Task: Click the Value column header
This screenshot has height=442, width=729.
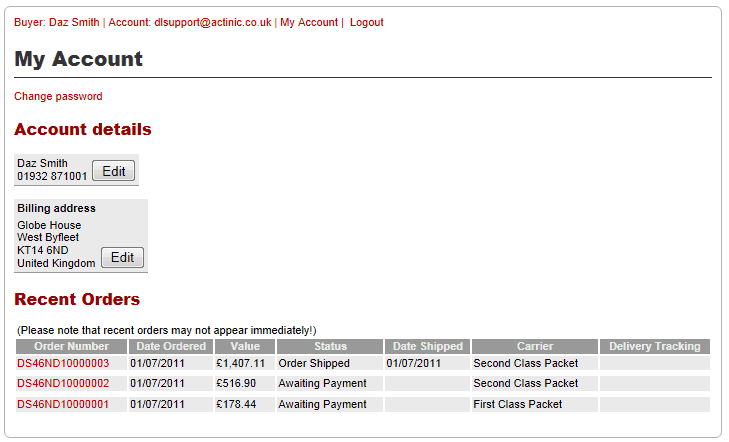Action: [245, 346]
